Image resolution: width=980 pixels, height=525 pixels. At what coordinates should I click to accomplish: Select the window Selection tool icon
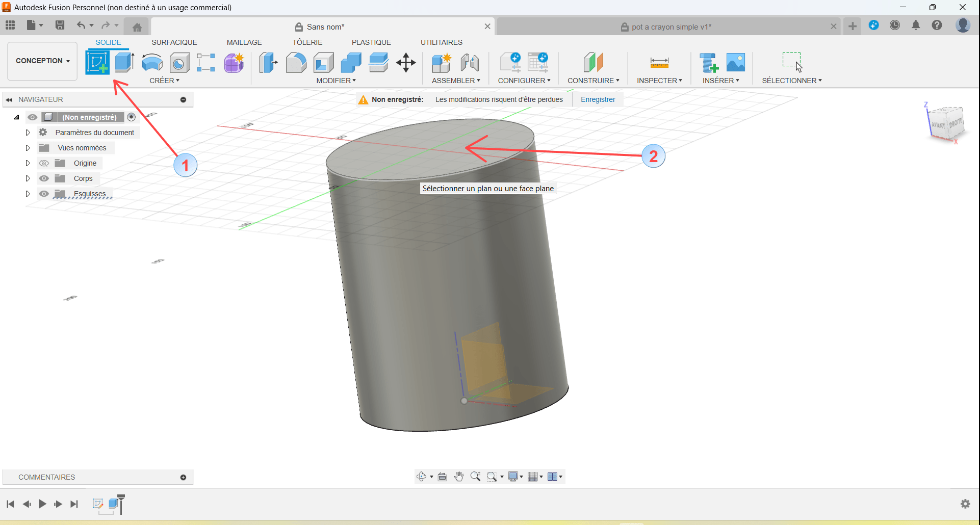point(792,62)
